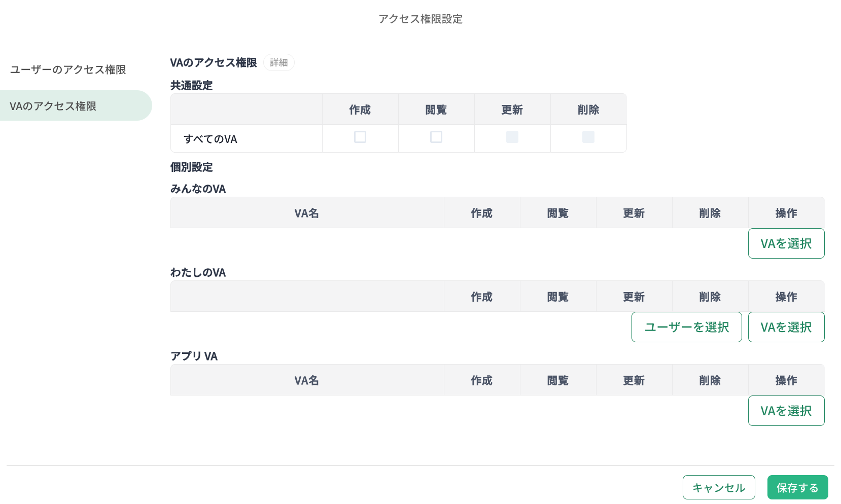
Task: Click 作成 column header in 共通設定 table
Action: (x=360, y=110)
